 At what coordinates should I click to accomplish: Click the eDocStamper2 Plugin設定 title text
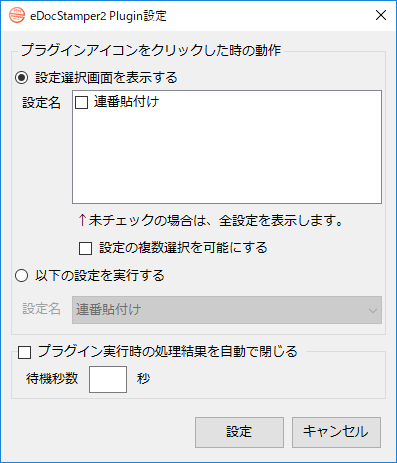pyautogui.click(x=98, y=16)
